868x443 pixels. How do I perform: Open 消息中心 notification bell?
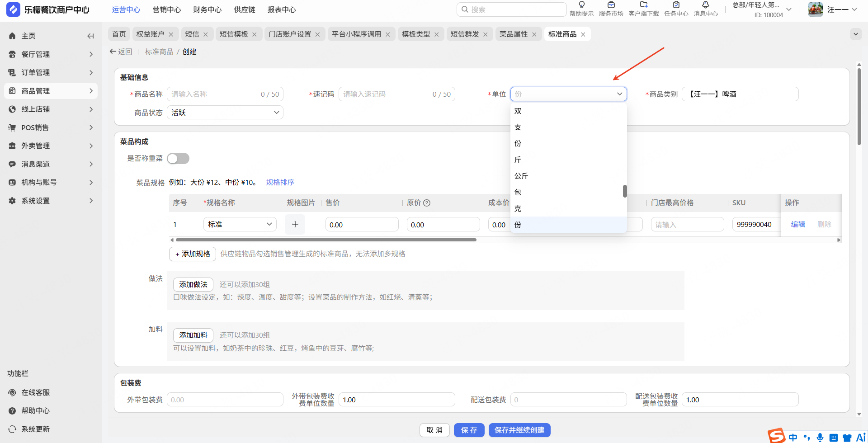tap(705, 5)
